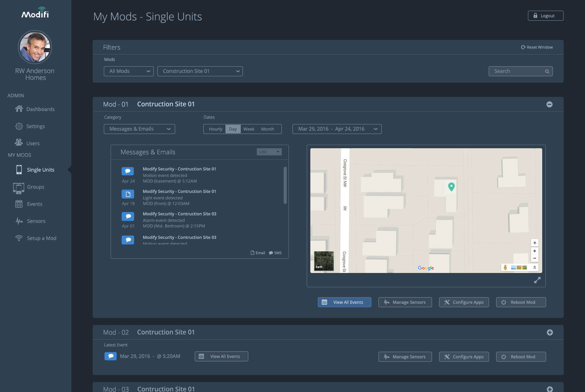The image size is (585, 392).
Task: Click Apr 18 email document icon
Action: [x=128, y=194]
